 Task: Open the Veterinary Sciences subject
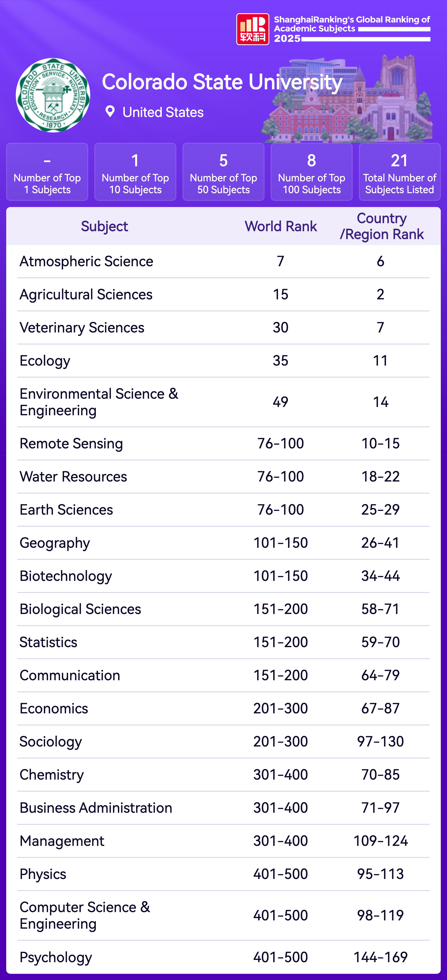coord(82,327)
